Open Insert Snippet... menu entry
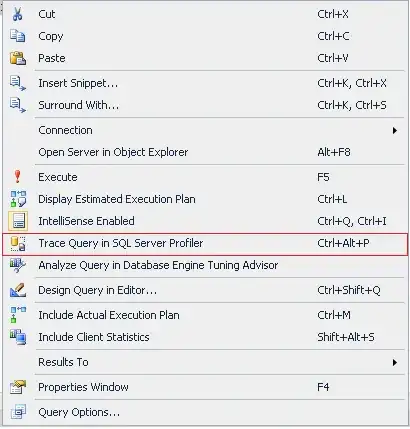 coord(205,83)
